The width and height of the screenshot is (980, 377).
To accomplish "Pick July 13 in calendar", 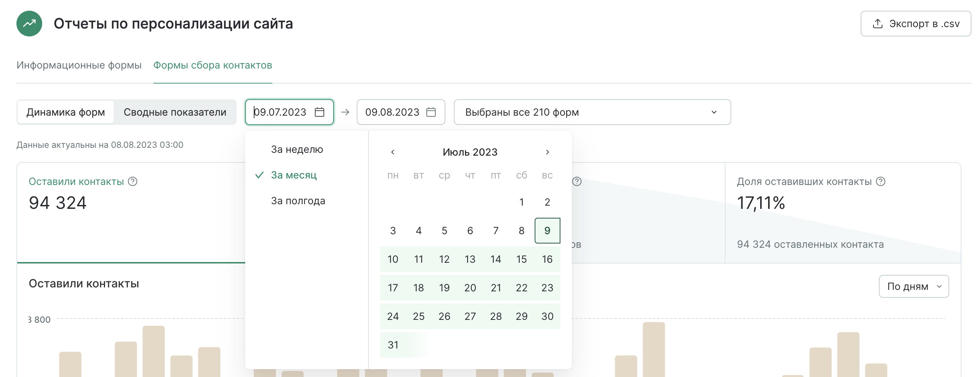I will coord(470,259).
